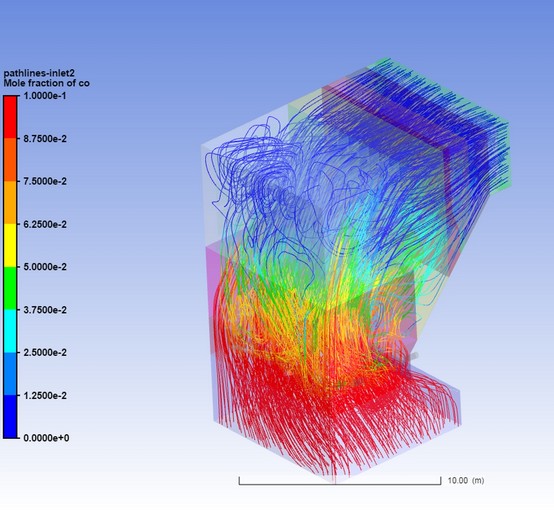Click the yellow legend color band
This screenshot has height=510, width=554.
10,245
